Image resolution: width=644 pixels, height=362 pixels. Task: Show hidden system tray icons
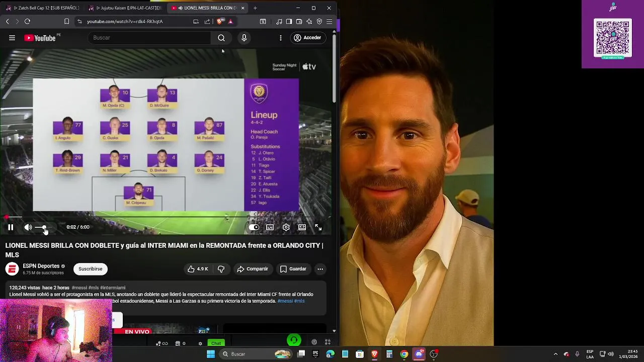[555, 354]
